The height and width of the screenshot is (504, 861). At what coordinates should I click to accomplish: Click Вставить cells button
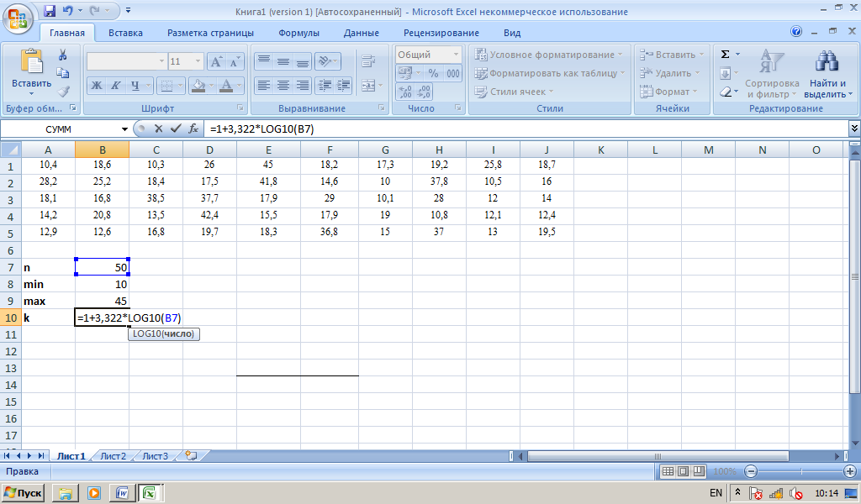click(x=671, y=55)
